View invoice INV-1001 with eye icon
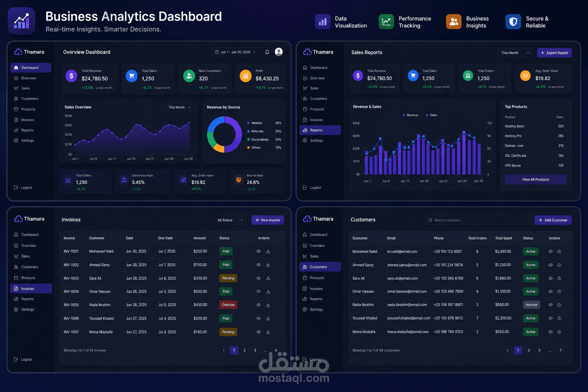 258,252
